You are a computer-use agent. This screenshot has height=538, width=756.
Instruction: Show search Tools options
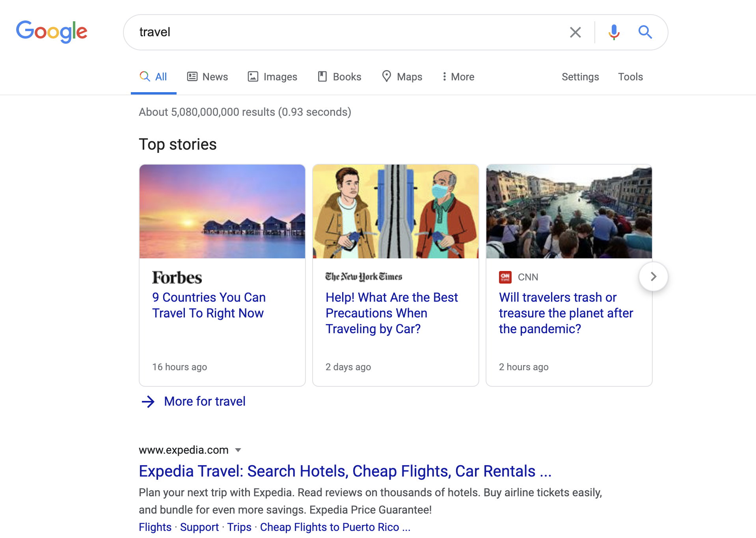coord(630,77)
